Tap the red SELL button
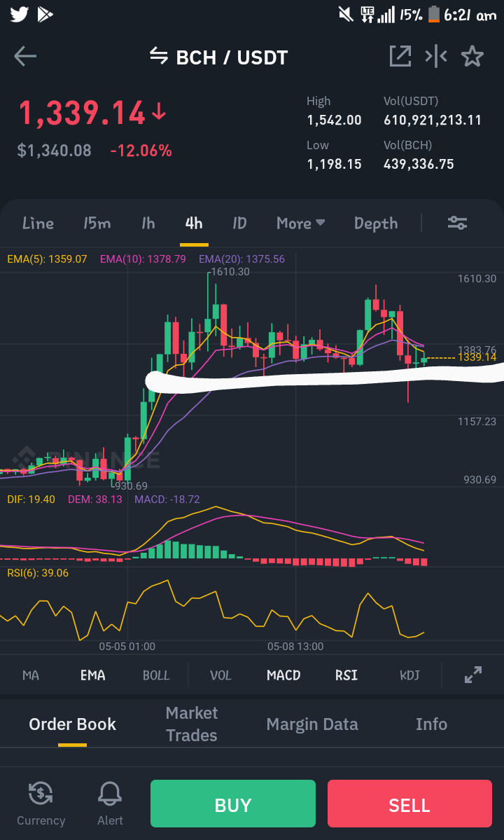The height and width of the screenshot is (840, 504). pos(409,804)
